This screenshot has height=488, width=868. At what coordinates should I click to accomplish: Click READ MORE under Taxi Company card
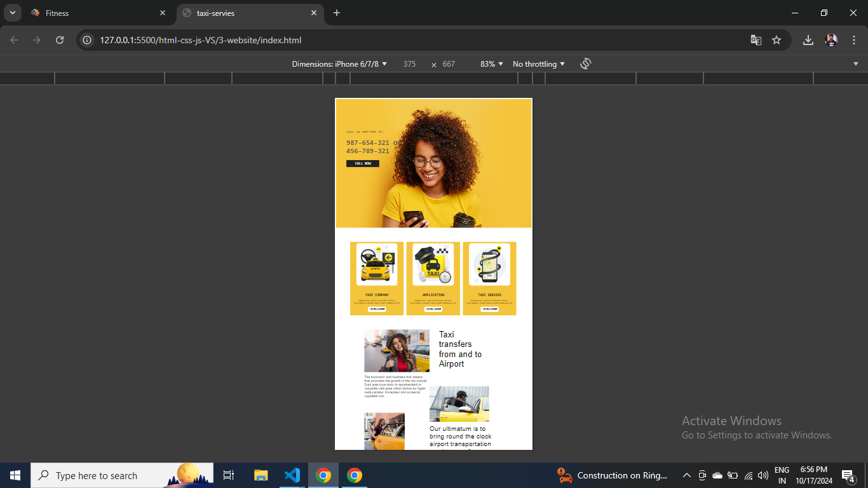click(x=377, y=309)
